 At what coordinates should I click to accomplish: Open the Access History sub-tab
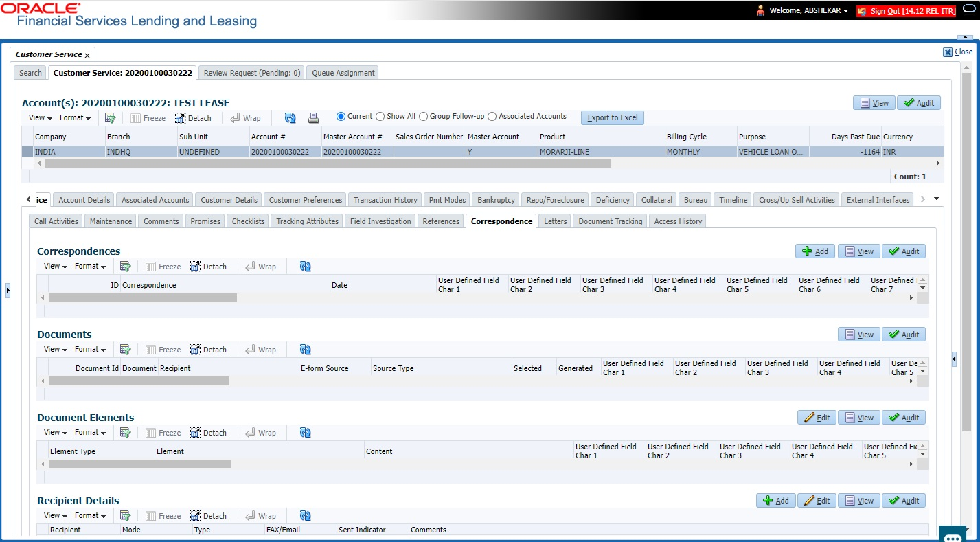point(678,221)
